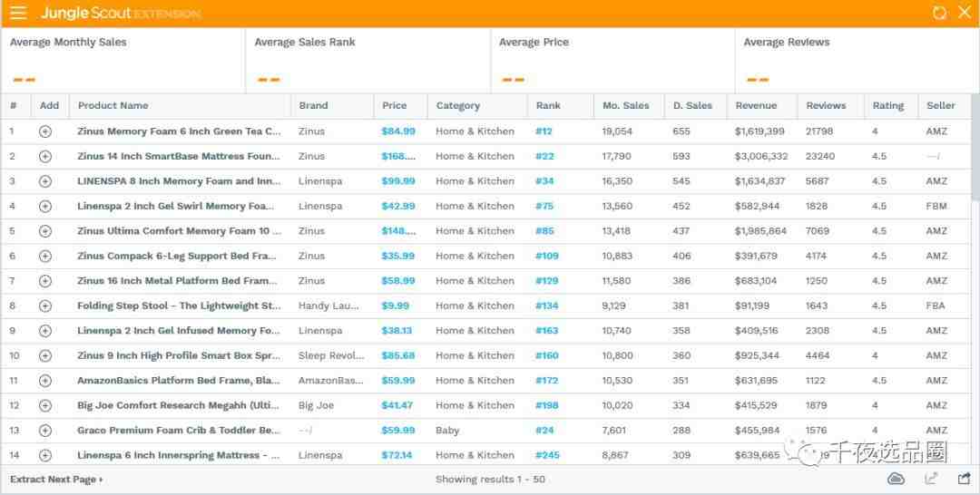The image size is (980, 495).
Task: Click the FBA seller cell
Action: click(x=936, y=306)
